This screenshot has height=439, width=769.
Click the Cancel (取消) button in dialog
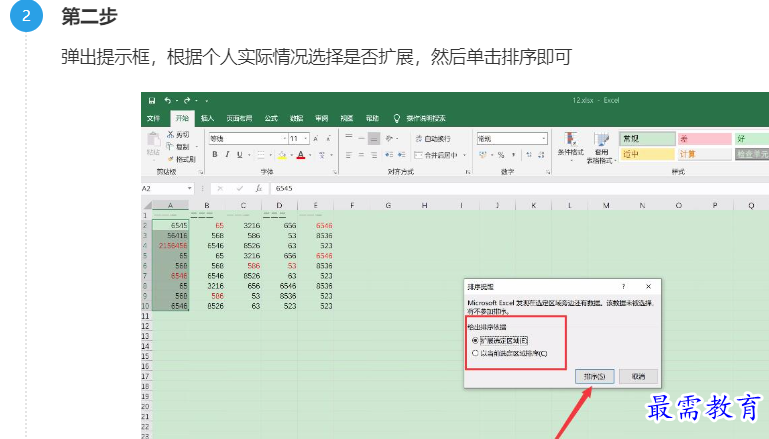[x=638, y=377]
